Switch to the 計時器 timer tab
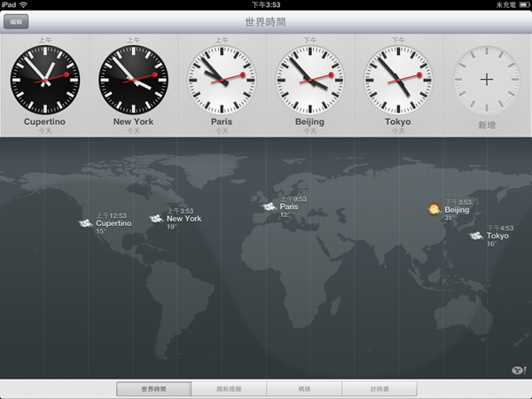This screenshot has height=399, width=532. point(379,388)
